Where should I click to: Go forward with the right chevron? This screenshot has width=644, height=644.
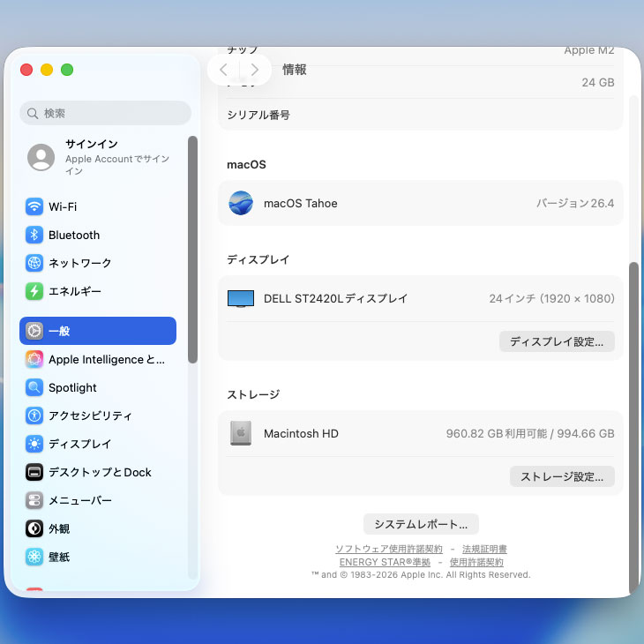tap(255, 70)
